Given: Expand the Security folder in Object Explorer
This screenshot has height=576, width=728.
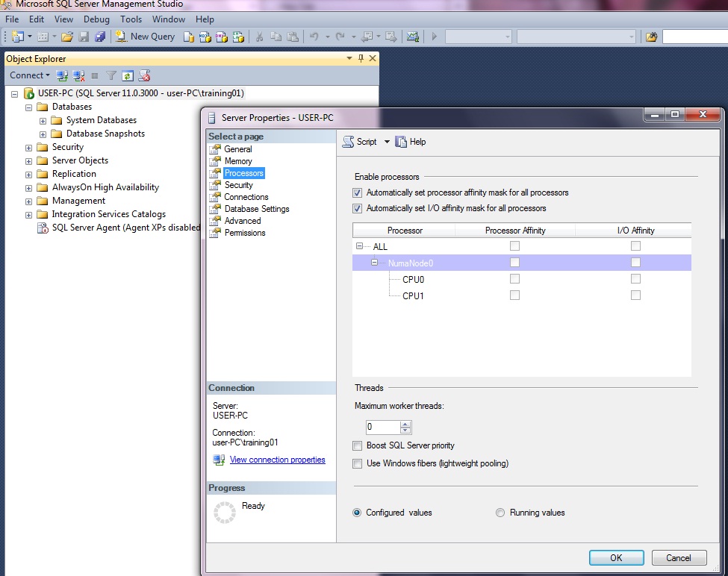Looking at the screenshot, I should 29,148.
